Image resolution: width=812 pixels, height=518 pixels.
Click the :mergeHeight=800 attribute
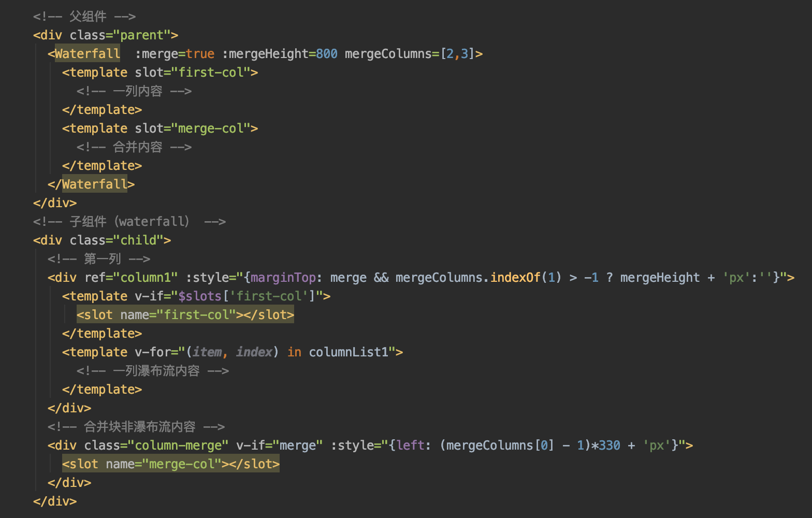tap(280, 54)
